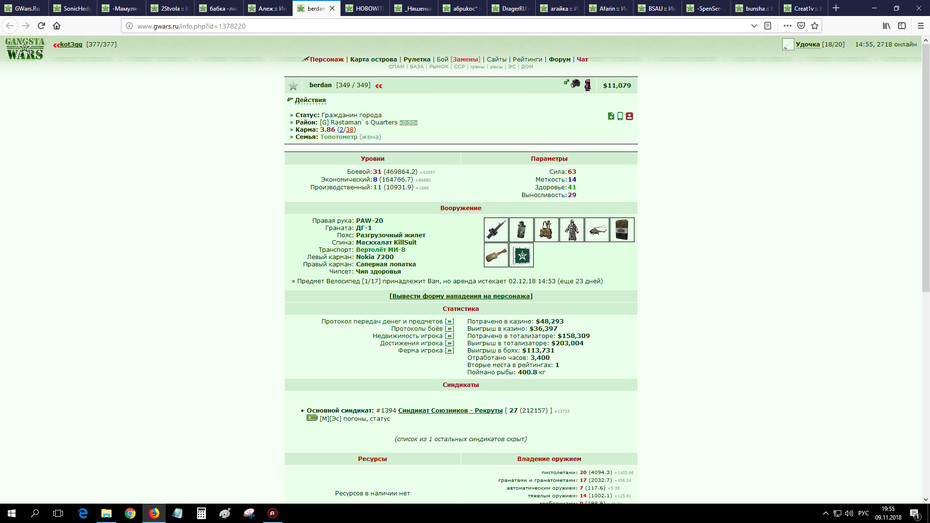This screenshot has height=523, width=930.
Task: Expand Достижения игрока arrow
Action: click(x=449, y=343)
